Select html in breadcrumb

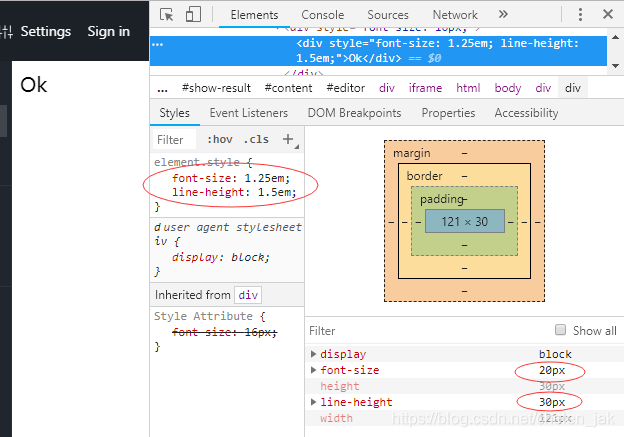click(468, 88)
